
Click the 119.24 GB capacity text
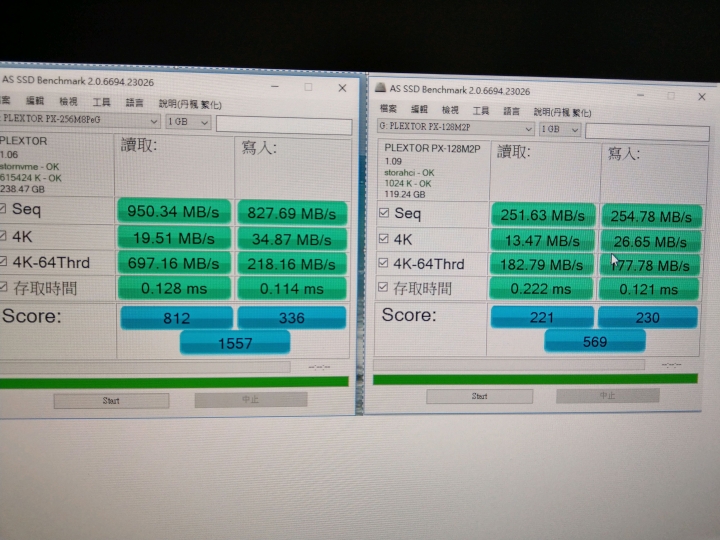click(405, 194)
